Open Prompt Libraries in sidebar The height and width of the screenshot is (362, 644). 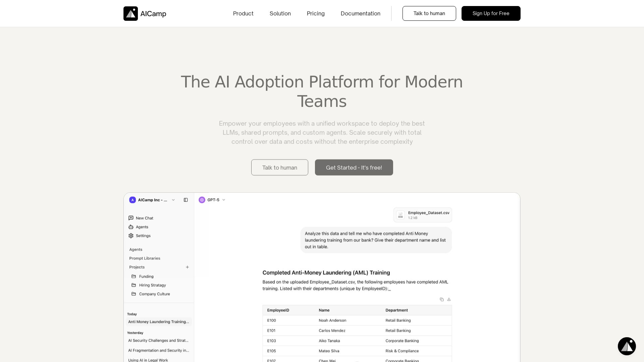[145, 258]
